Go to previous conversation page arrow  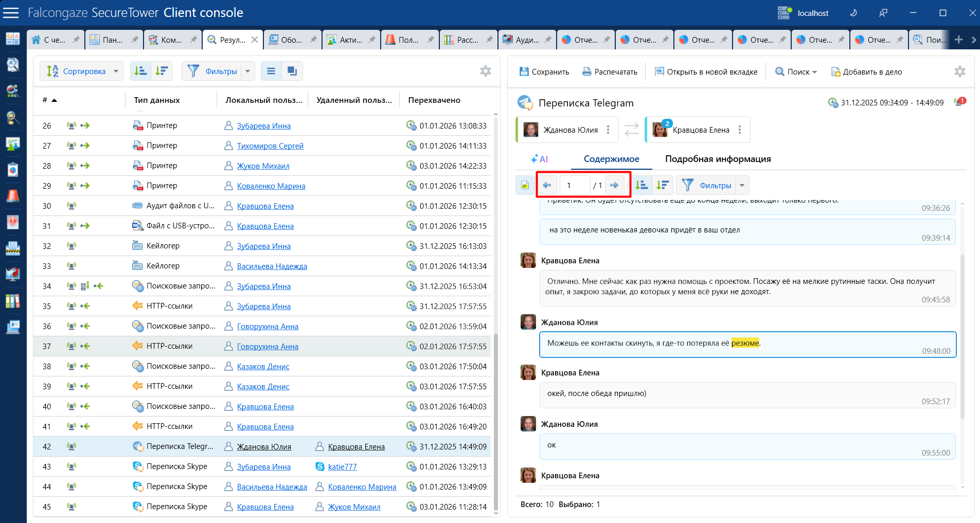pos(547,185)
